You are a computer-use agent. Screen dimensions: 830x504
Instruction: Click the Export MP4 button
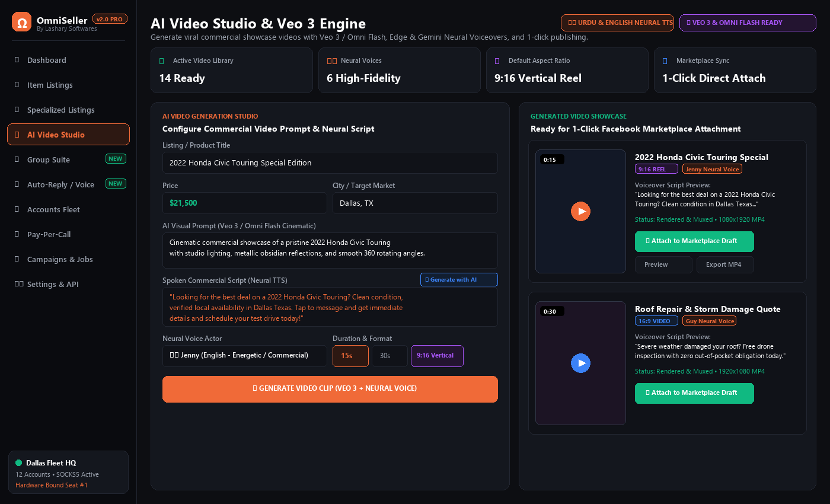[725, 264]
